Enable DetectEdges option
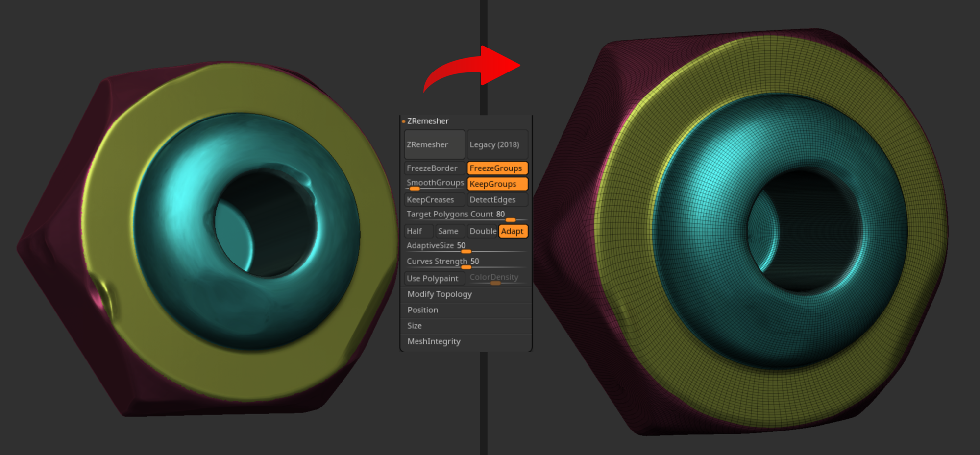 click(497, 199)
